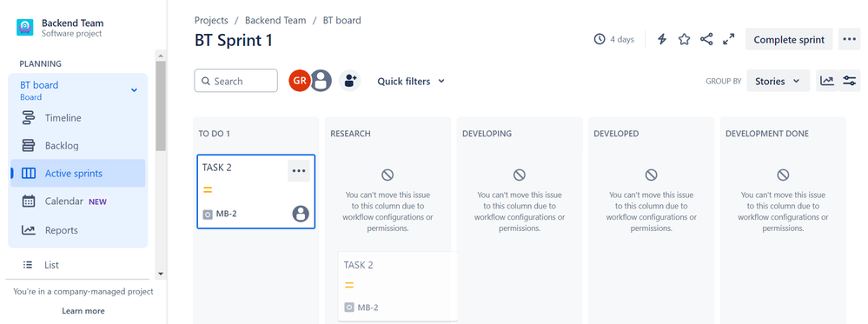Expand the Quick filters dropdown
868x324 pixels.
coord(411,81)
